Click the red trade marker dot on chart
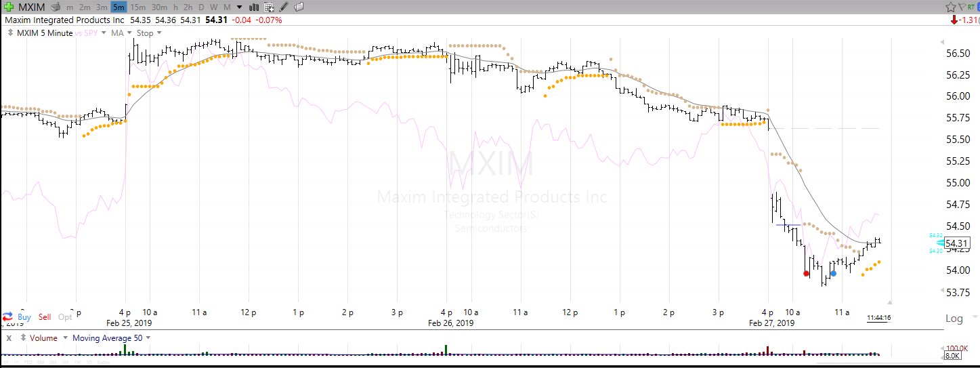Screen dimensions: 980x368 [x=806, y=274]
